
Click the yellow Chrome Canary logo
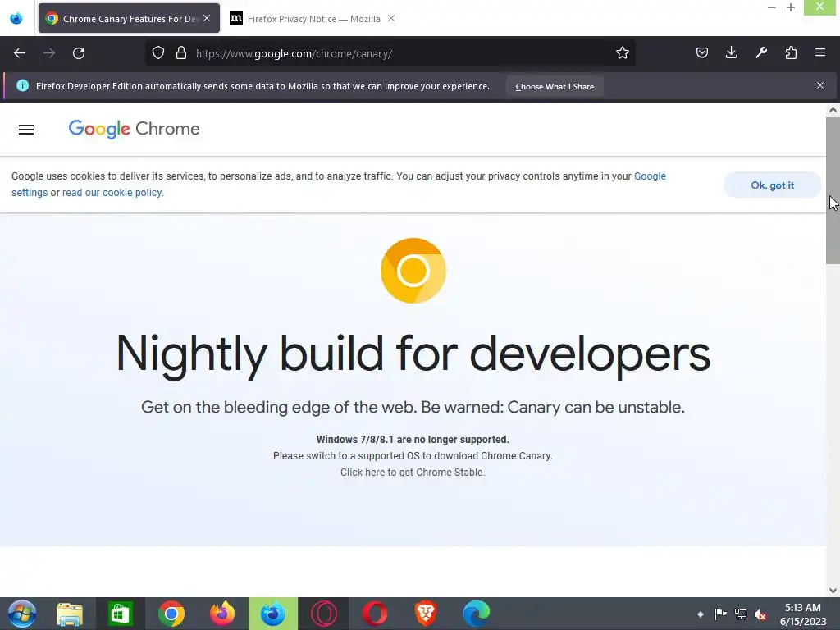coord(413,271)
